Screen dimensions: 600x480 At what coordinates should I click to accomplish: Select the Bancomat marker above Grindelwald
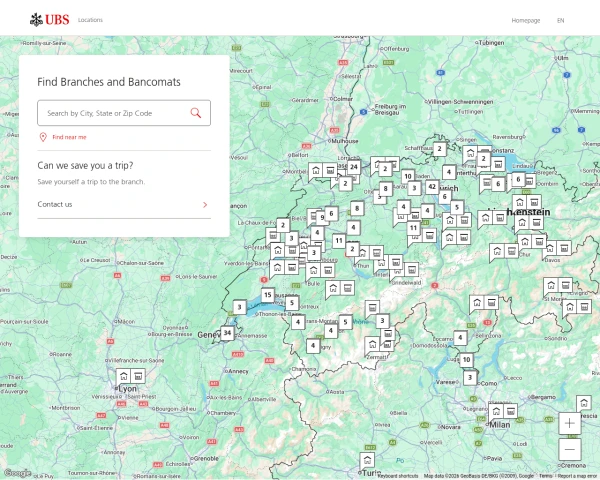(x=412, y=270)
